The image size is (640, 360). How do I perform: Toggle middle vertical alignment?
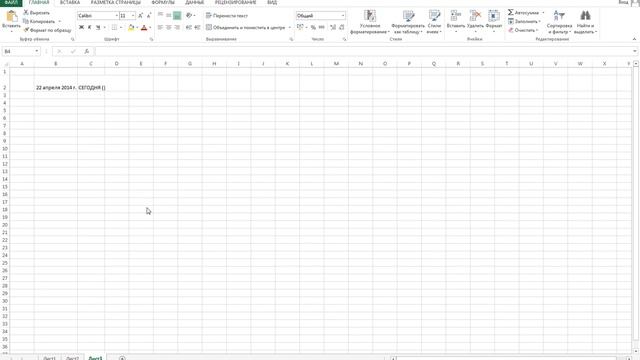tap(169, 16)
